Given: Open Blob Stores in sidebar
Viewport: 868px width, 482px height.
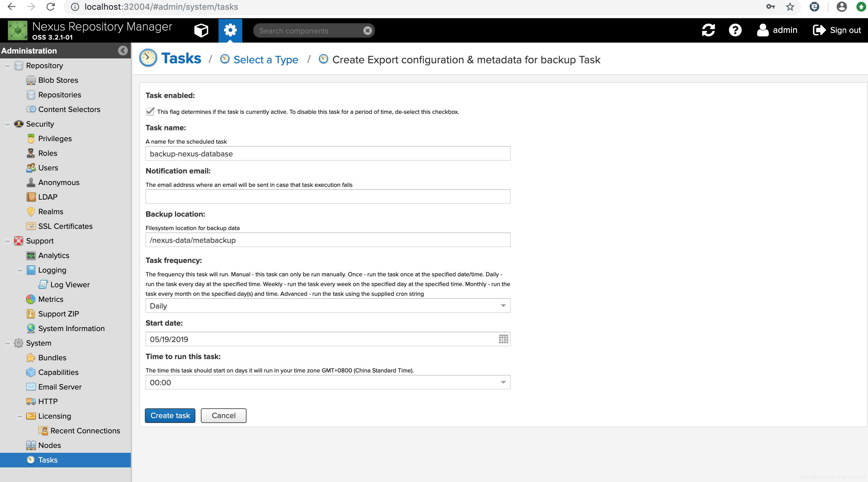Looking at the screenshot, I should (58, 80).
